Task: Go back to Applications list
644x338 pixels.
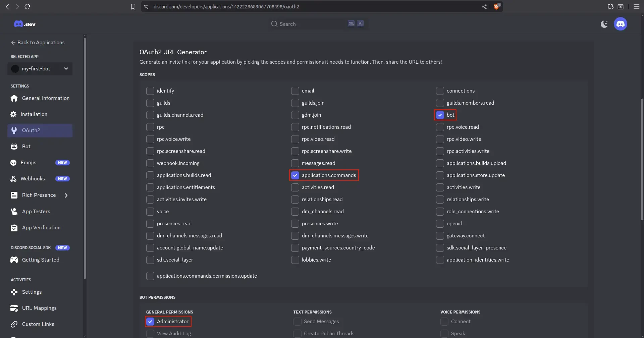Action: (38, 43)
